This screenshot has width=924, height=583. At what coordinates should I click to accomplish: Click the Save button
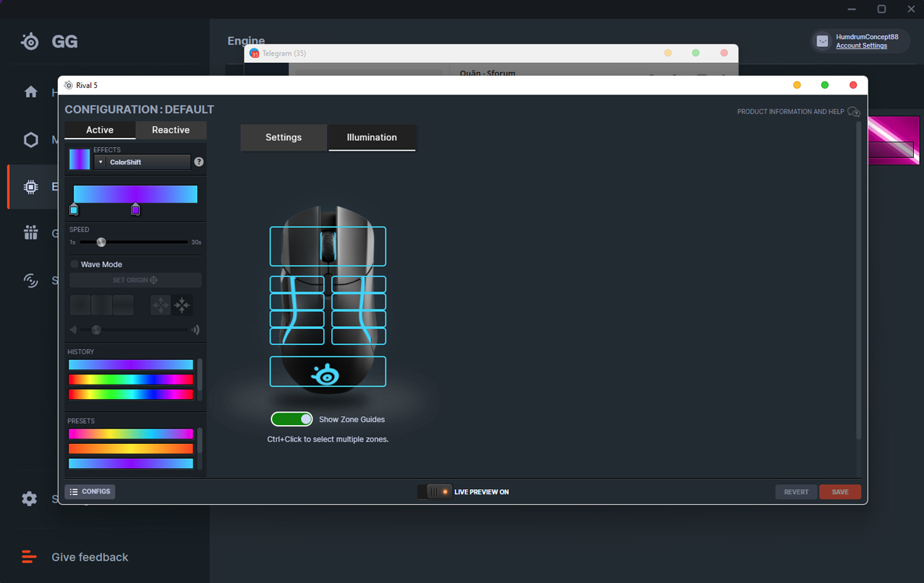(x=840, y=492)
